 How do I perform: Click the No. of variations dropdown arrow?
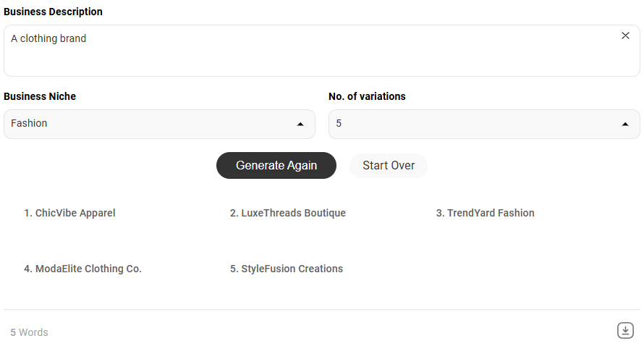[625, 124]
